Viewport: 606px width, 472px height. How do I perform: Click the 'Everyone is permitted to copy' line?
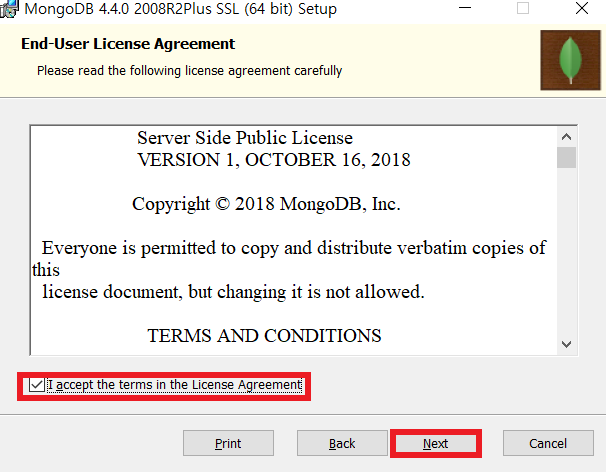tap(294, 248)
